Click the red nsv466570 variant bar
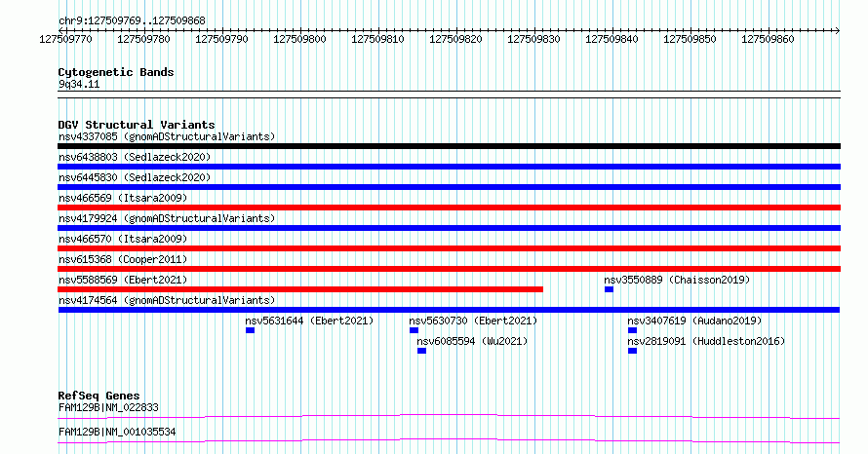 (x=449, y=248)
